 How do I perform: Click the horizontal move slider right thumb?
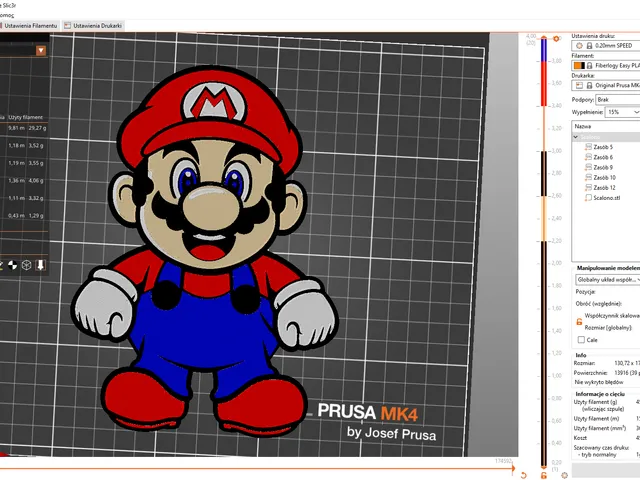(x=513, y=469)
